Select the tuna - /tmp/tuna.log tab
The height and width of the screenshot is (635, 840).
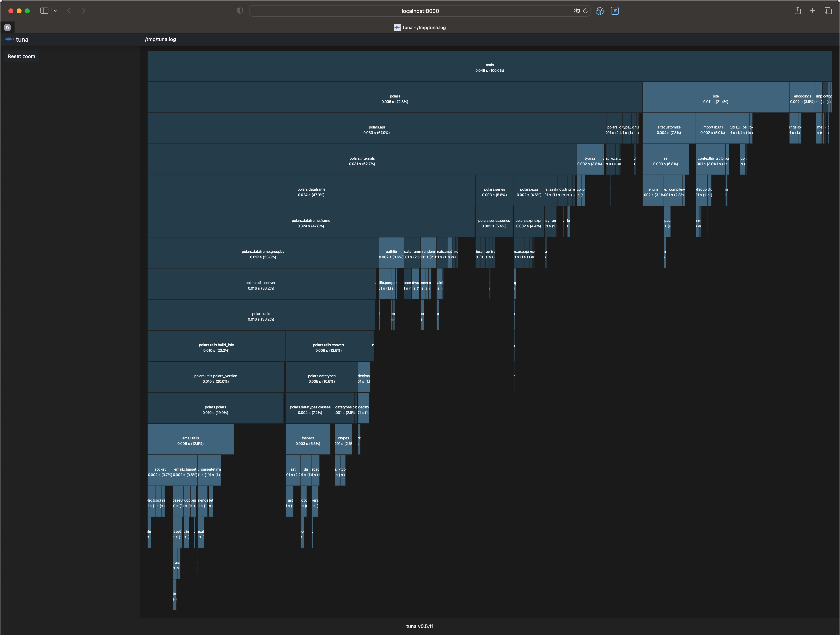pyautogui.click(x=420, y=27)
